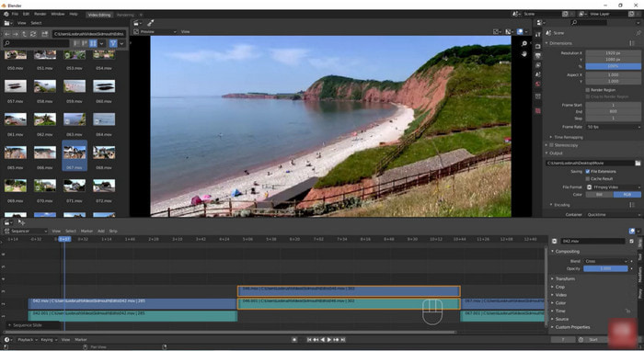Select the 042.mov video strip
644x351 pixels.
coord(132,303)
